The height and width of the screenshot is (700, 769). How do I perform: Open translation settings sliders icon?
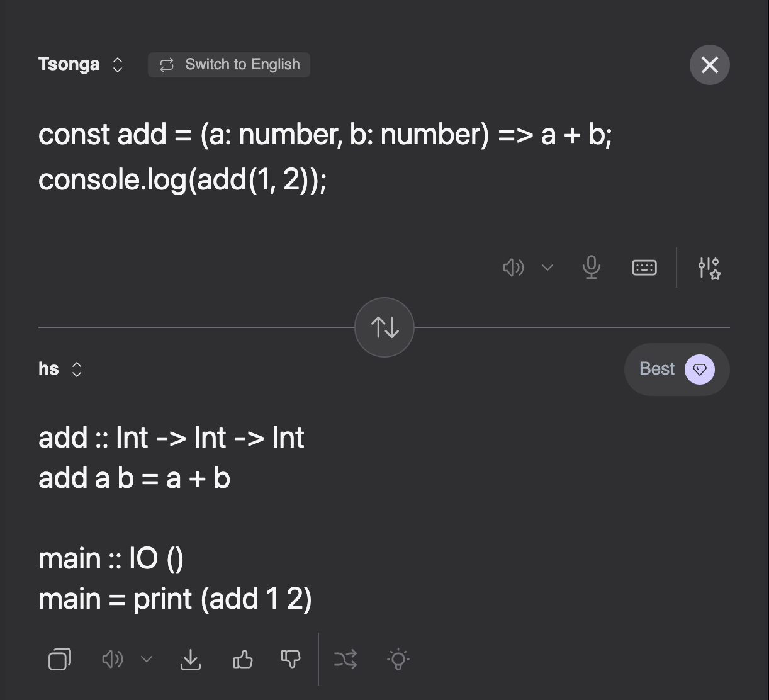pyautogui.click(x=709, y=268)
